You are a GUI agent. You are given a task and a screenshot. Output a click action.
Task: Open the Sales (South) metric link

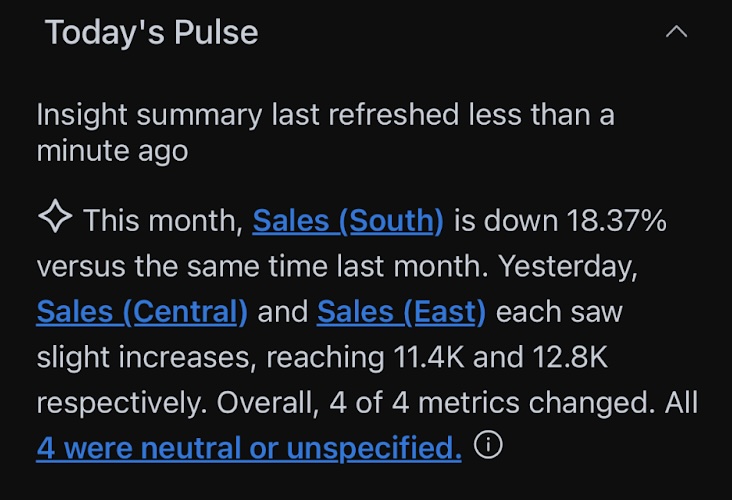click(348, 220)
